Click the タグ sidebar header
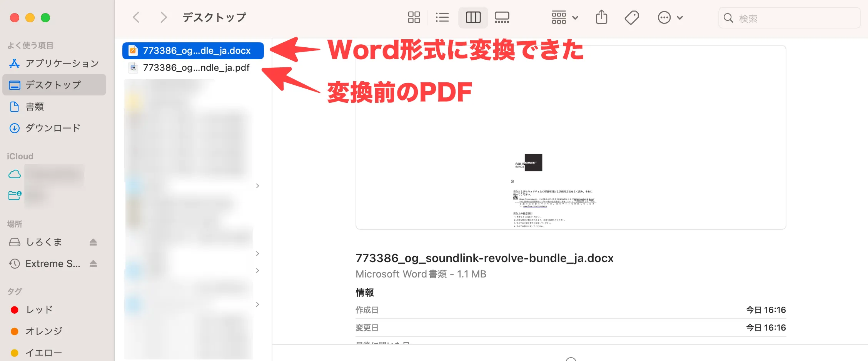The height and width of the screenshot is (361, 868). pos(15,291)
